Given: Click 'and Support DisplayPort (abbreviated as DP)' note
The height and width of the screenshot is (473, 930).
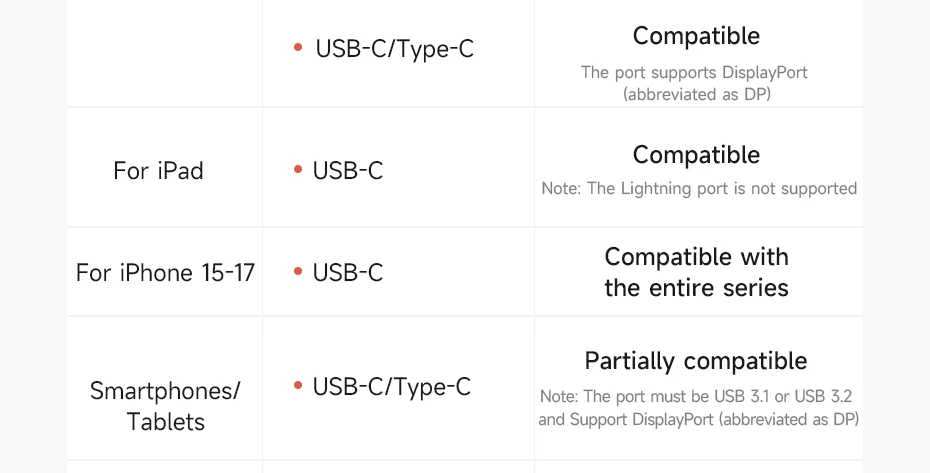Looking at the screenshot, I should [699, 420].
